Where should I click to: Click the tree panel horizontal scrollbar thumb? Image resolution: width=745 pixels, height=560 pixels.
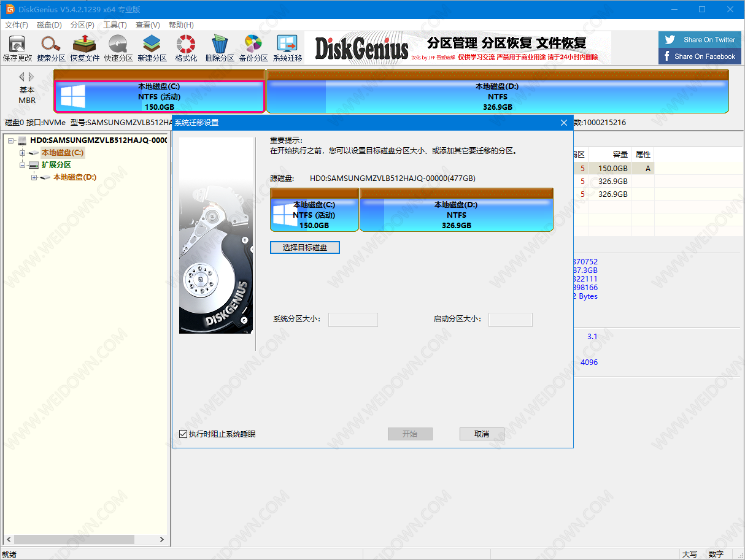pyautogui.click(x=74, y=540)
